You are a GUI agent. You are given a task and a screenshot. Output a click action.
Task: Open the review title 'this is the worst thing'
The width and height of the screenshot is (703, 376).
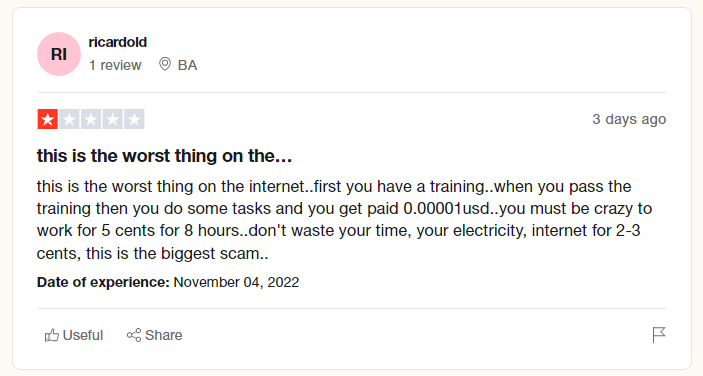click(164, 156)
